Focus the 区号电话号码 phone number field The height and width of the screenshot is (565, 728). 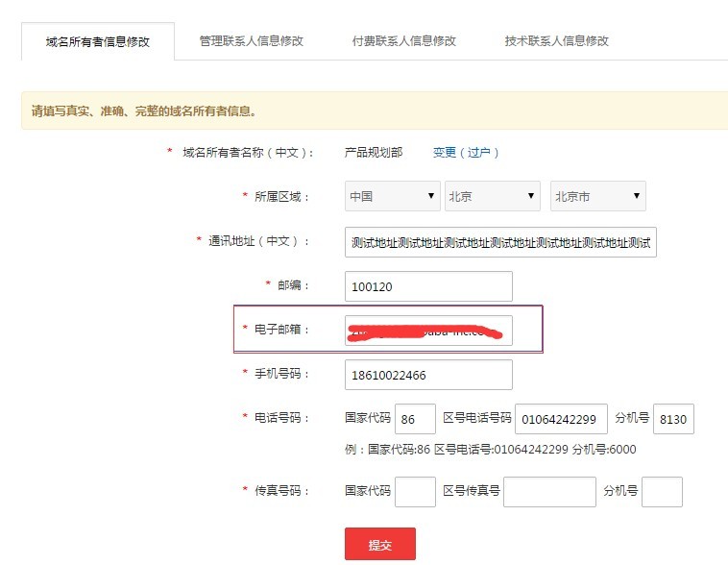pos(561,419)
